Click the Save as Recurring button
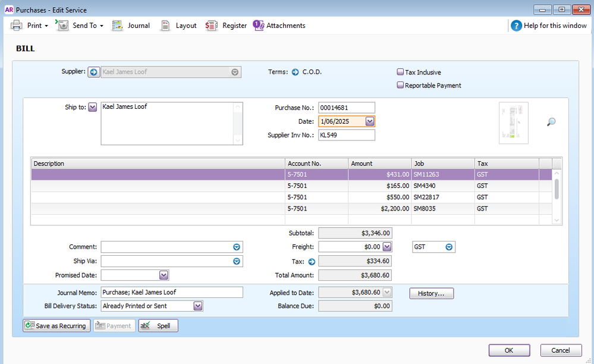594x364 pixels. tap(56, 326)
